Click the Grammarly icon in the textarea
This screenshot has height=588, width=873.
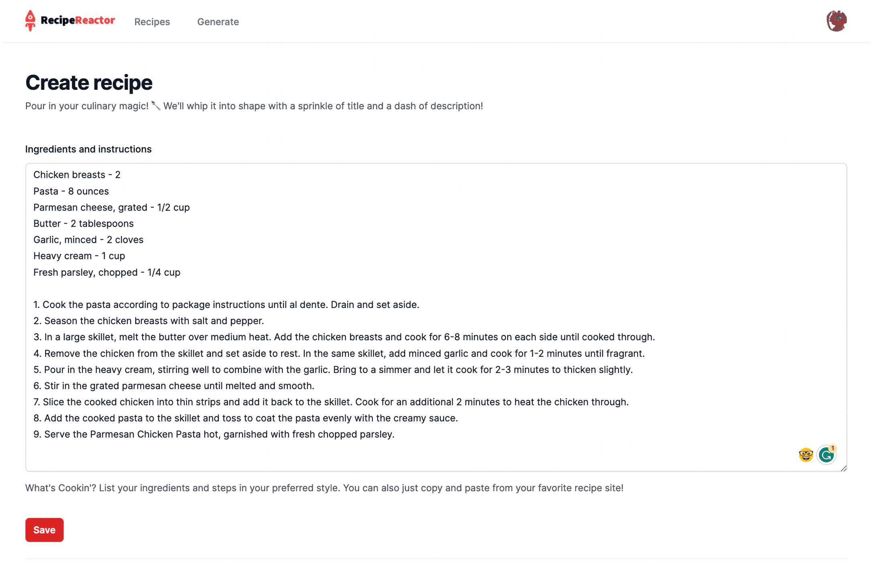826,455
